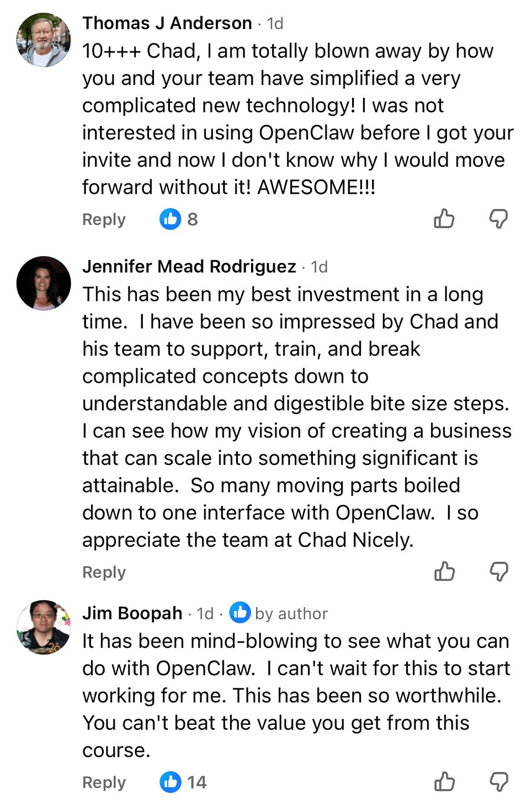Click thumbs down on Jim Boopah's comment
The height and width of the screenshot is (805, 532).
(499, 782)
